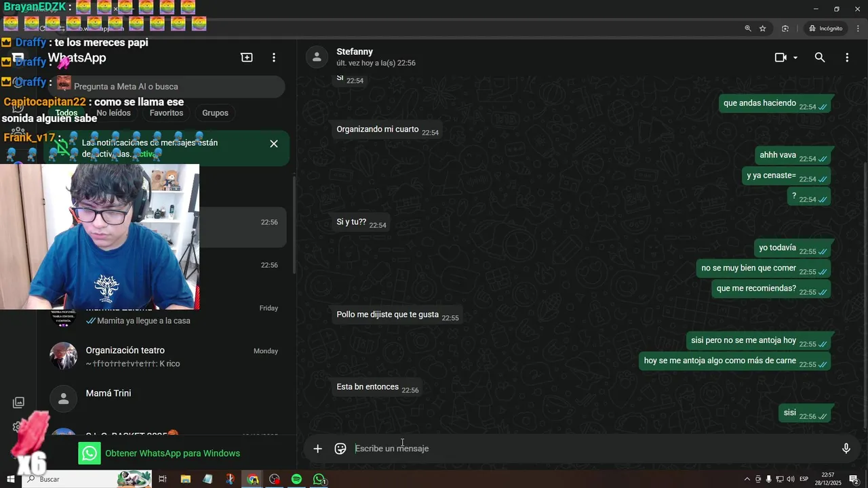Open the Windows notification center

tap(854, 479)
